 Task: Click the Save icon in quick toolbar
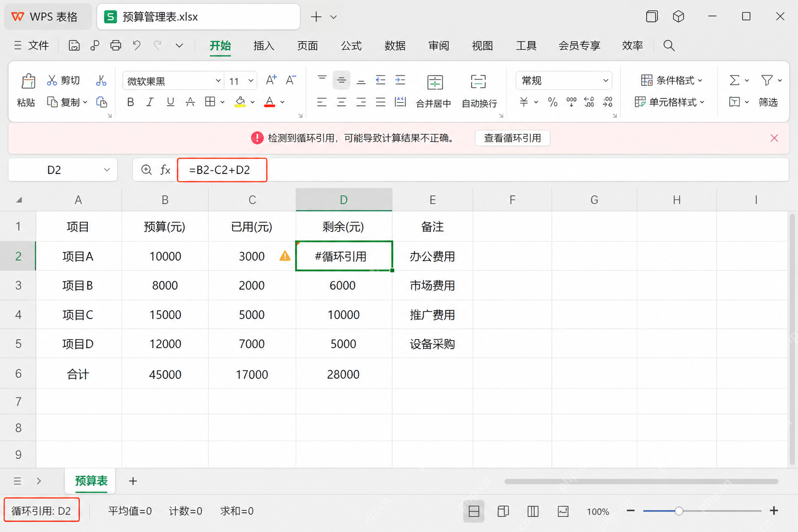click(x=74, y=46)
